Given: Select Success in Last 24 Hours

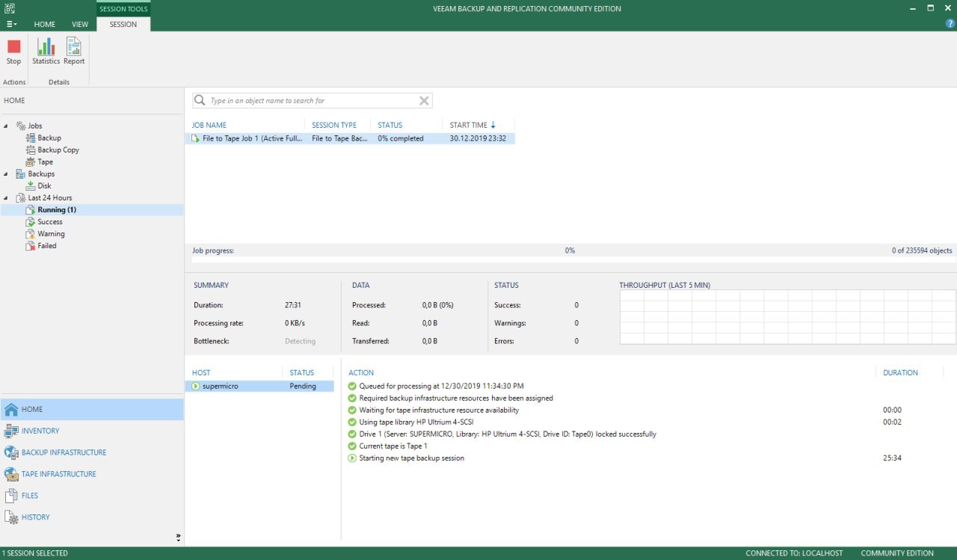Looking at the screenshot, I should pos(50,222).
